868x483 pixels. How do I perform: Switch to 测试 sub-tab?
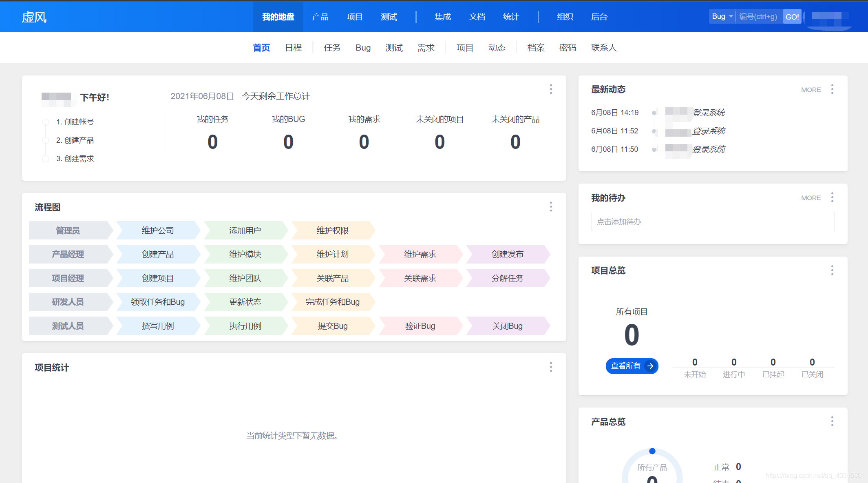pyautogui.click(x=394, y=48)
